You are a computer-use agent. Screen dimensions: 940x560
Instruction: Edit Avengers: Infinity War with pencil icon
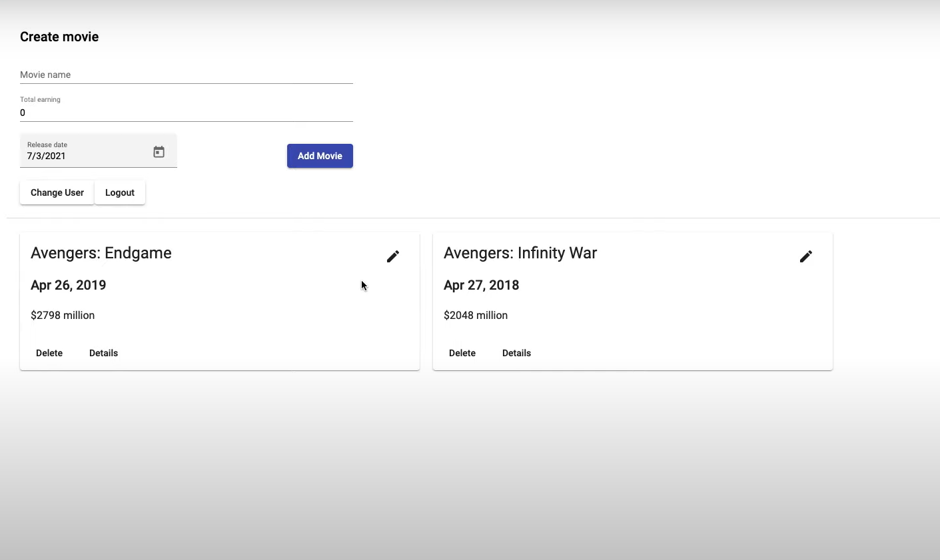[806, 256]
